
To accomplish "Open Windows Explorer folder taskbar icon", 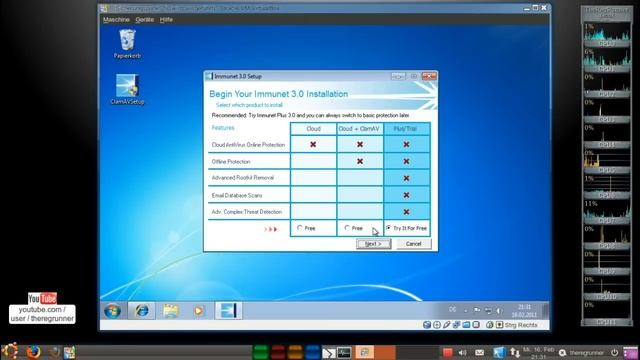I will pos(170,311).
